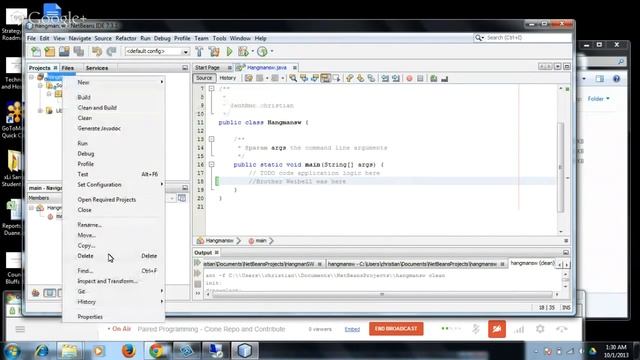Click the Undo arrow icon
Screen dimensions: 640x360
tap(97, 51)
